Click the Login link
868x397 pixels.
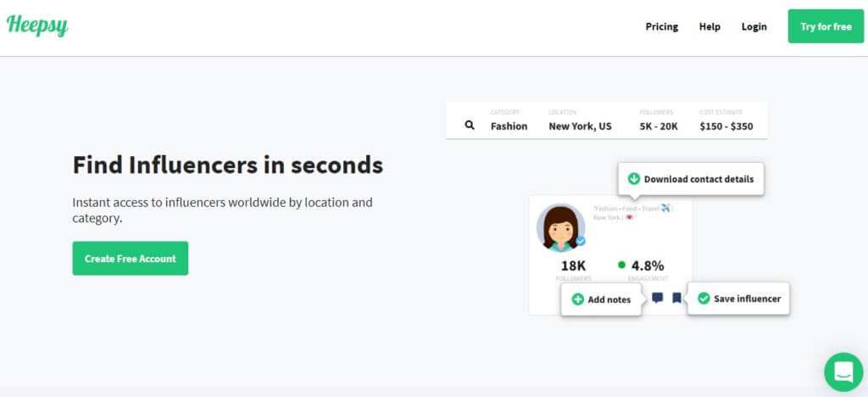754,26
